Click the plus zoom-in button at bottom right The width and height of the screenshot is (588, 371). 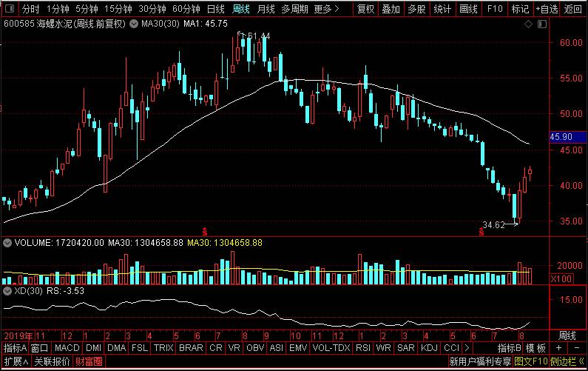click(x=558, y=348)
